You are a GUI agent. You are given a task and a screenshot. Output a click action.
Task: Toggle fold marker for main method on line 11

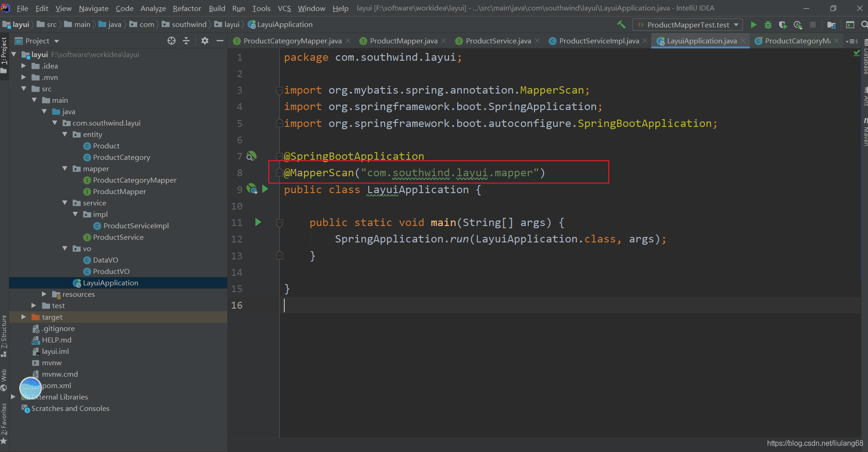pyautogui.click(x=279, y=223)
